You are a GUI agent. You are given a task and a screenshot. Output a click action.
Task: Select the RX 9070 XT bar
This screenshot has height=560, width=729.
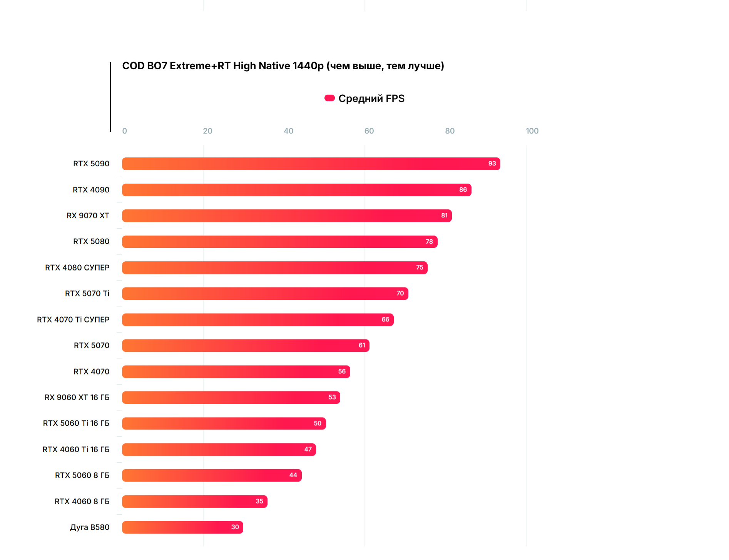287,216
